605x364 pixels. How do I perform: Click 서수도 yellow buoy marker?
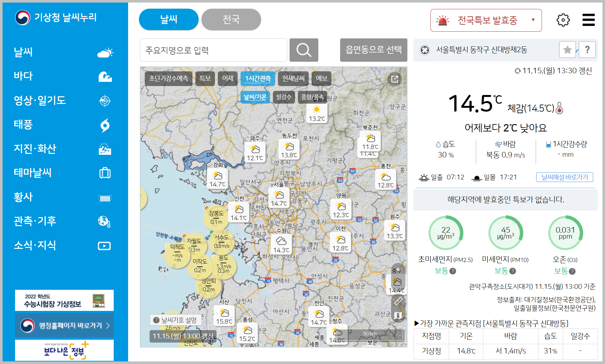[221, 242]
